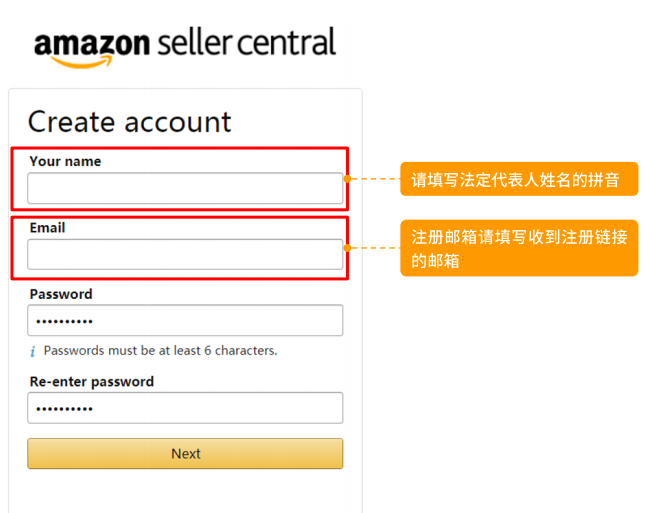Click the orange registration email tooltip
Screen dimensions: 652x513
click(519, 248)
